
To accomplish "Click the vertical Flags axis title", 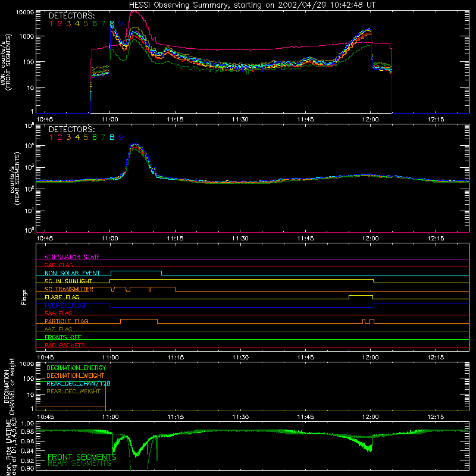I will [x=24, y=297].
